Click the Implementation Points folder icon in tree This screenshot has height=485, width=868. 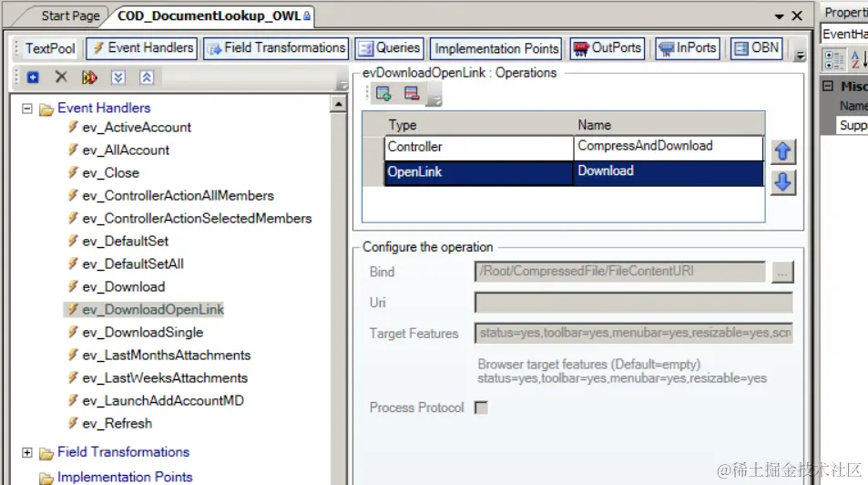[46, 478]
